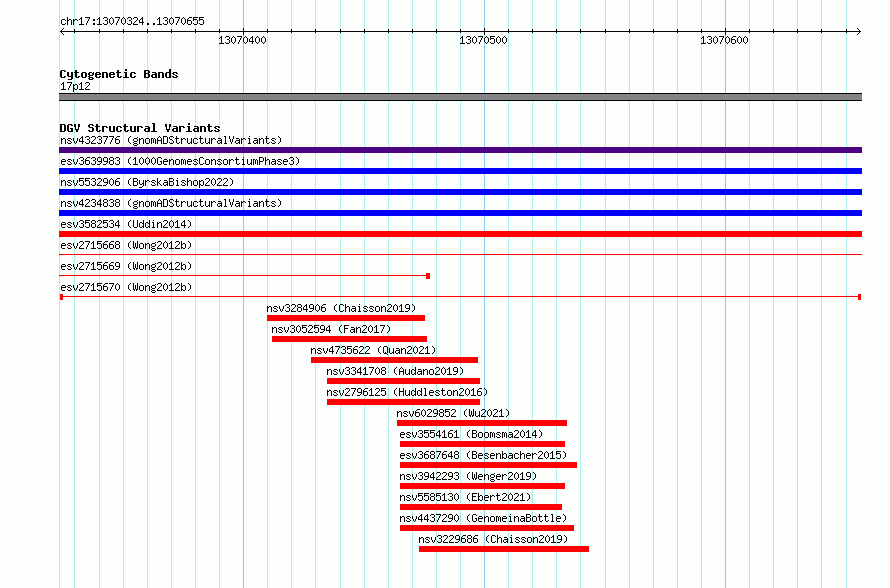Viewport: 890px width, 588px height.
Task: Click the red esv3687648 variant bar
Action: [488, 465]
